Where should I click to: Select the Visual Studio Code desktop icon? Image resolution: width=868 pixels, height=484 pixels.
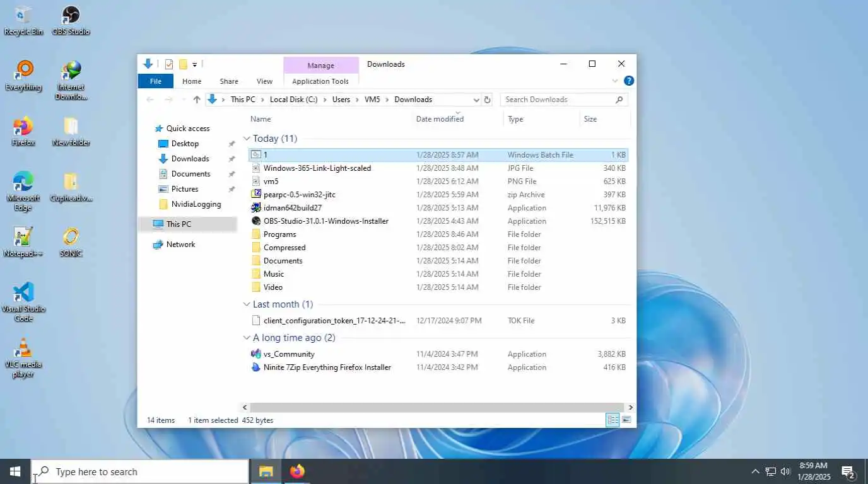[x=23, y=302]
